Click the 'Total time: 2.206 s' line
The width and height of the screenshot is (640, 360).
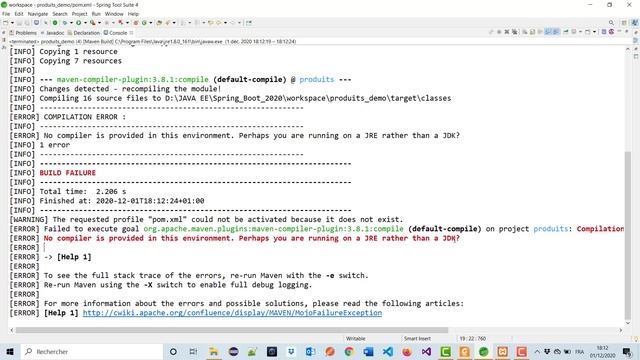point(83,191)
